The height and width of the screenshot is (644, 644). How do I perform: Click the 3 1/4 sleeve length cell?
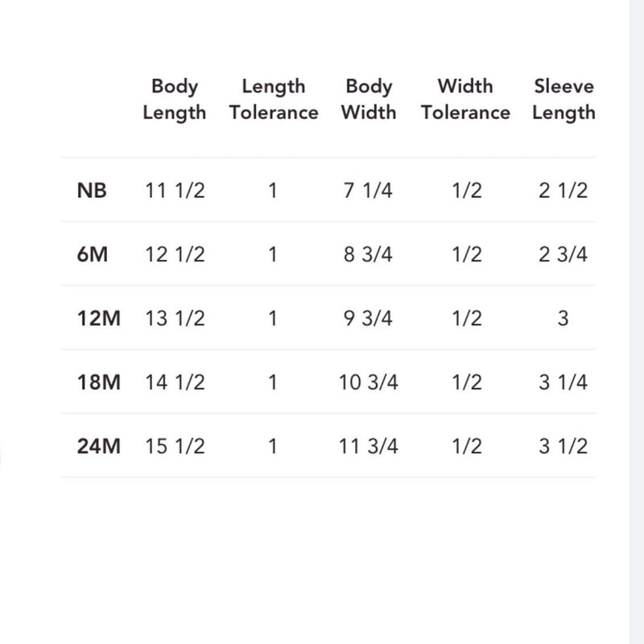[563, 382]
